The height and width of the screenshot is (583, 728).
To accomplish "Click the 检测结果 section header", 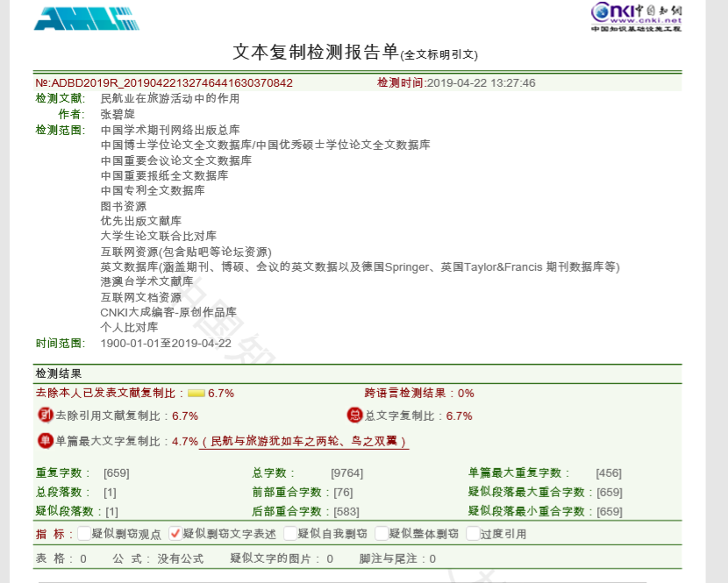I will pyautogui.click(x=59, y=373).
